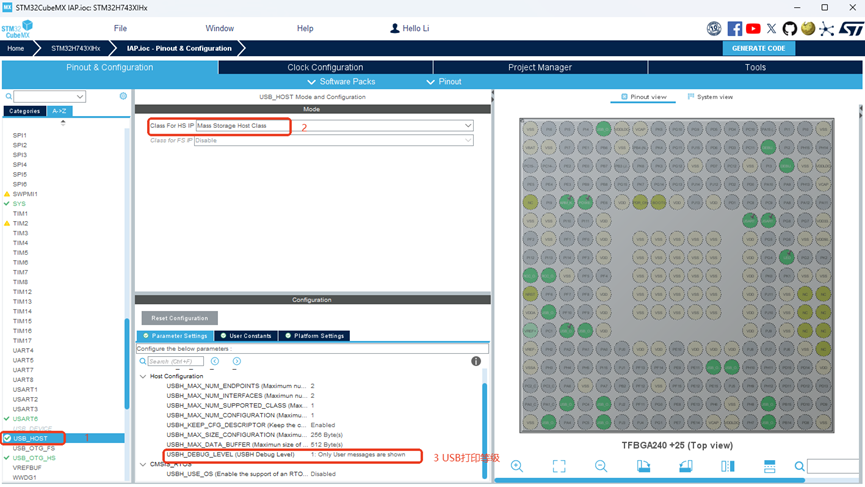Viewport: 865px width, 487px height.
Task: Flip chip view vertically
Action: coord(770,466)
